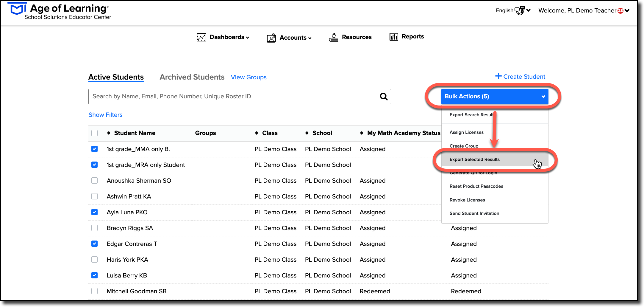644x307 pixels.
Task: Expand the Welcome PL Demo Teacher menu
Action: [584, 11]
